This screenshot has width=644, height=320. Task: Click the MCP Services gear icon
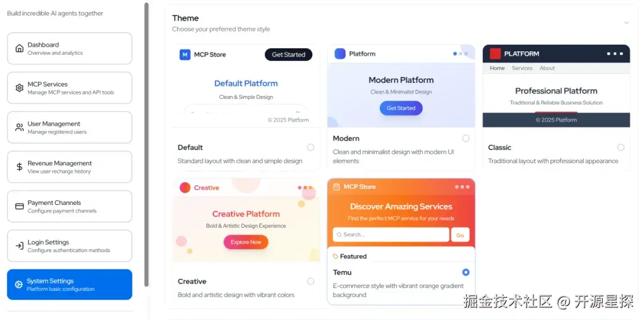point(19,88)
